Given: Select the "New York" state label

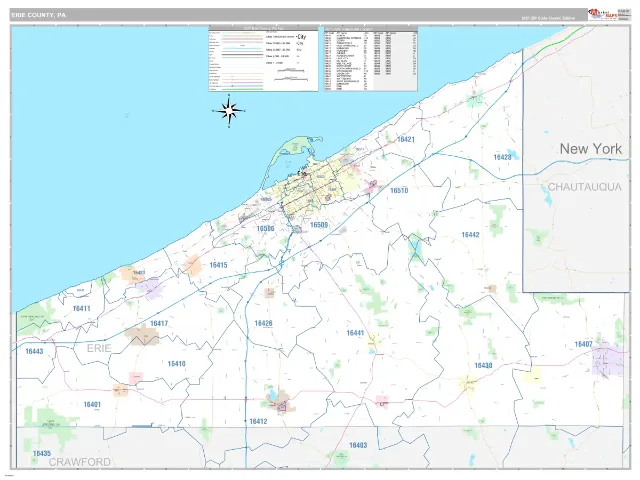Looking at the screenshot, I should coord(591,149).
